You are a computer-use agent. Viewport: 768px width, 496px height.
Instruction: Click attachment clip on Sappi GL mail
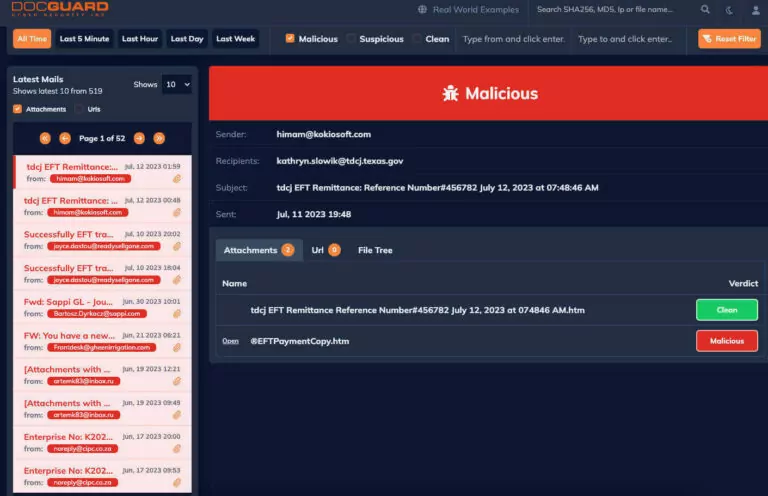pyautogui.click(x=177, y=314)
